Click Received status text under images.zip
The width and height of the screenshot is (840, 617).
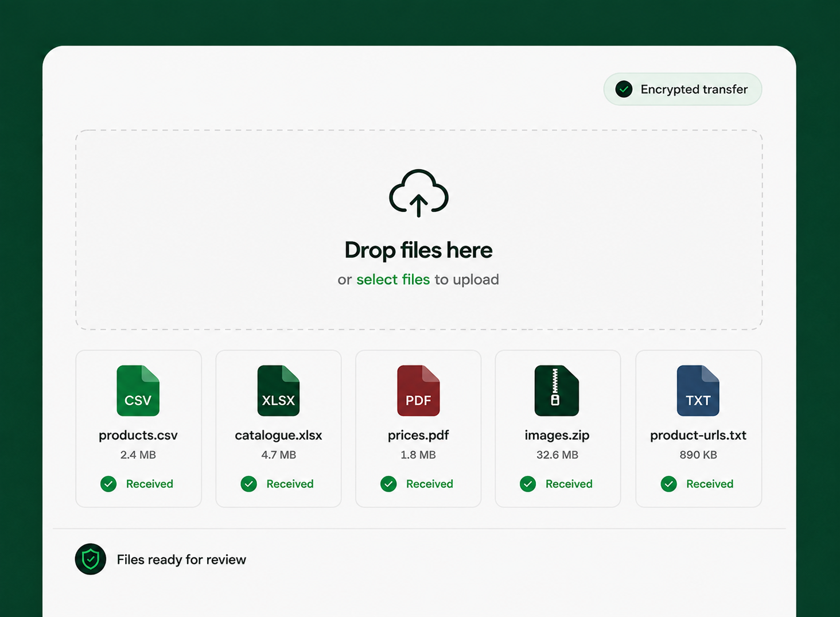569,484
